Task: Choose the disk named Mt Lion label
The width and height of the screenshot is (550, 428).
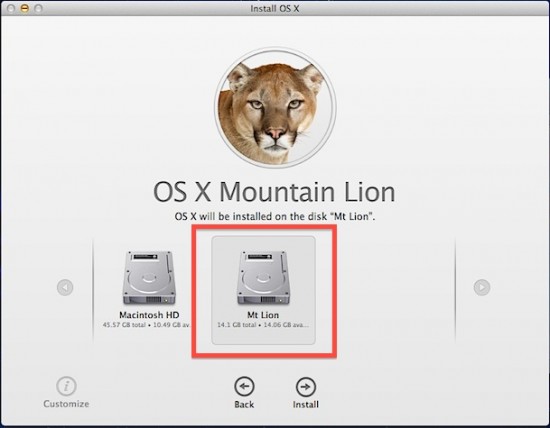Action: pyautogui.click(x=263, y=315)
